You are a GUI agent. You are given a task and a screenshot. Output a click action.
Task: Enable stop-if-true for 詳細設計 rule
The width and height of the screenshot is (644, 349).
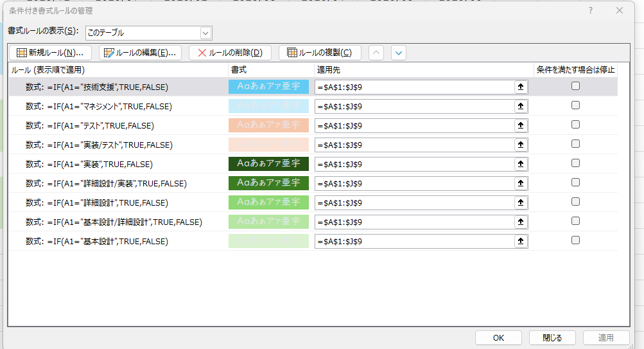[575, 202]
